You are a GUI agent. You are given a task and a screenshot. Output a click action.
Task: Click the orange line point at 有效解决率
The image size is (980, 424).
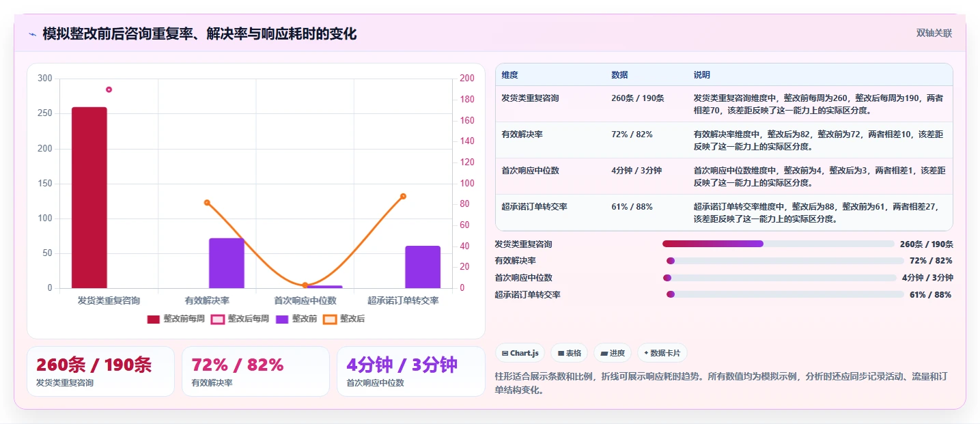coord(207,202)
